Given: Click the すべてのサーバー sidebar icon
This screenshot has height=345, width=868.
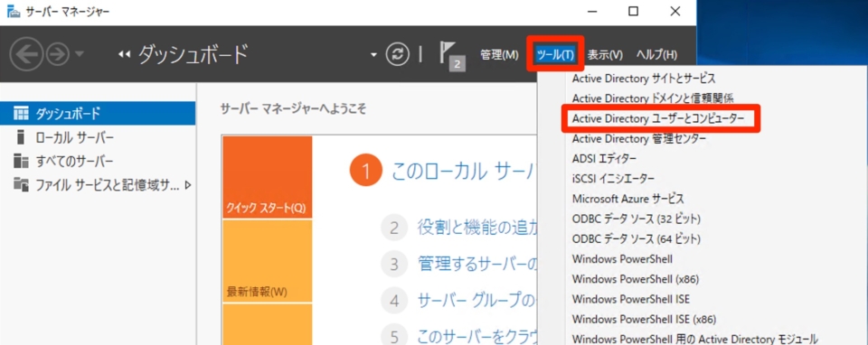Looking at the screenshot, I should tap(21, 161).
